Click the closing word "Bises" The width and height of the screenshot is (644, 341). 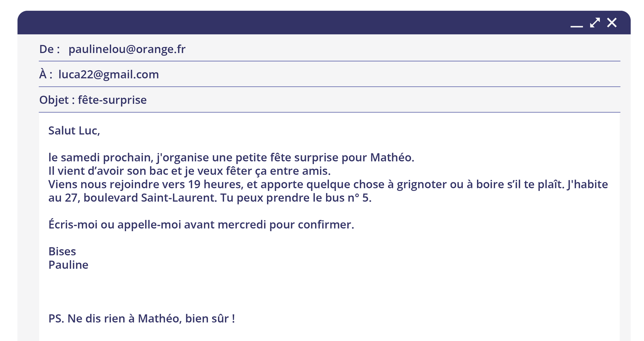pyautogui.click(x=62, y=251)
